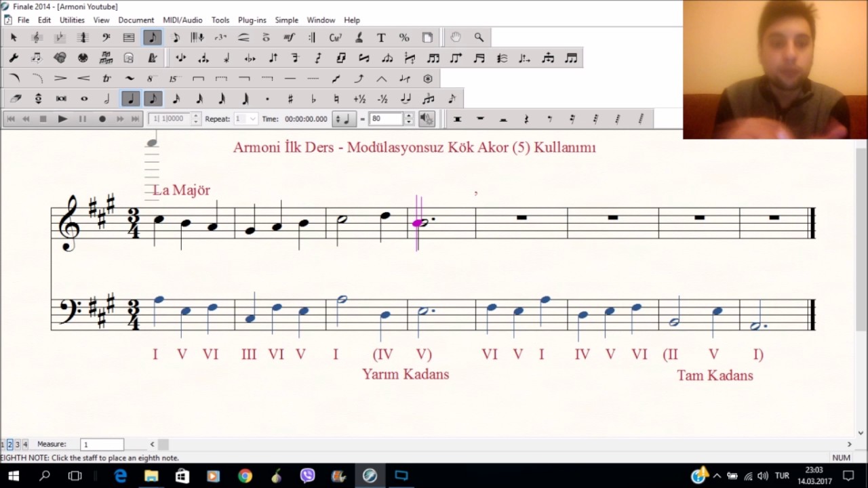The image size is (868, 488).
Task: Select the Tuplet tool
Action: click(220, 37)
